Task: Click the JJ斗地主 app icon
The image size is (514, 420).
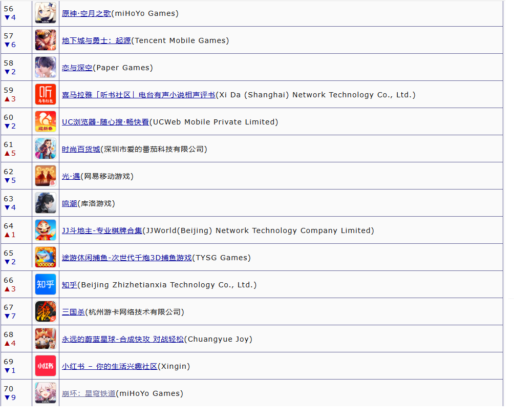Action: click(x=46, y=230)
